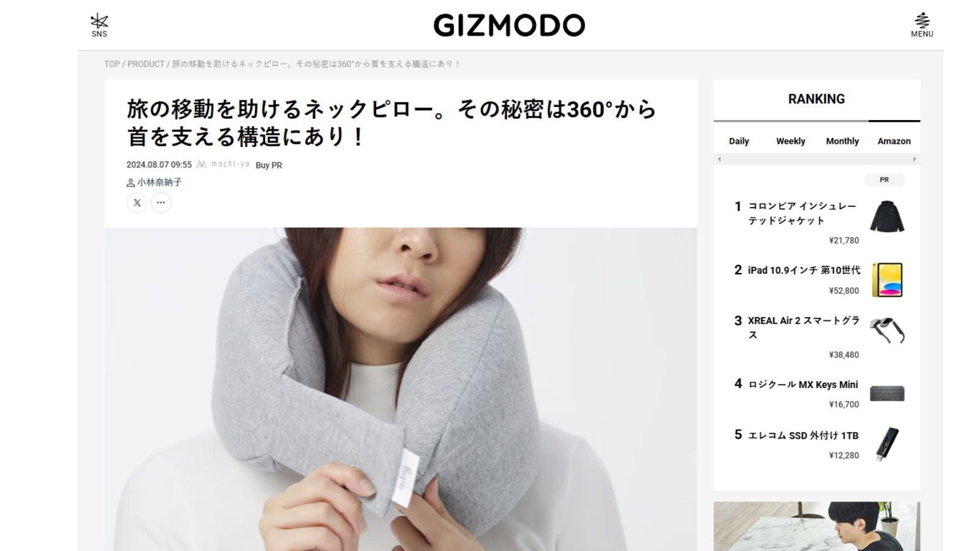Click the author person icon

pyautogui.click(x=130, y=182)
